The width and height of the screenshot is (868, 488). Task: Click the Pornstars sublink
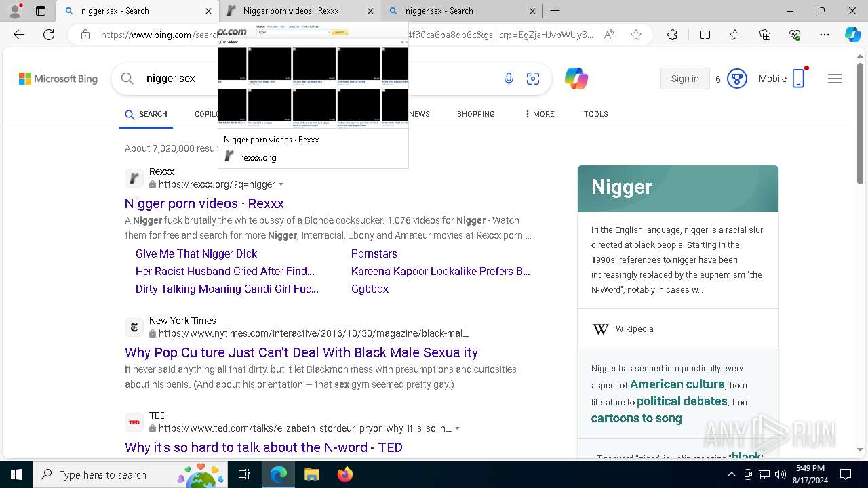pyautogui.click(x=374, y=253)
